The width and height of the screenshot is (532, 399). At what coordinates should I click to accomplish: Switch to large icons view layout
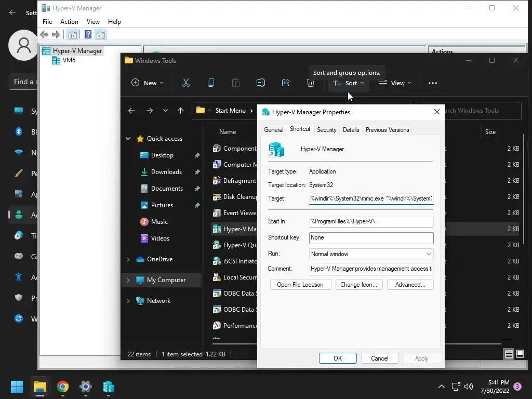coord(520,354)
